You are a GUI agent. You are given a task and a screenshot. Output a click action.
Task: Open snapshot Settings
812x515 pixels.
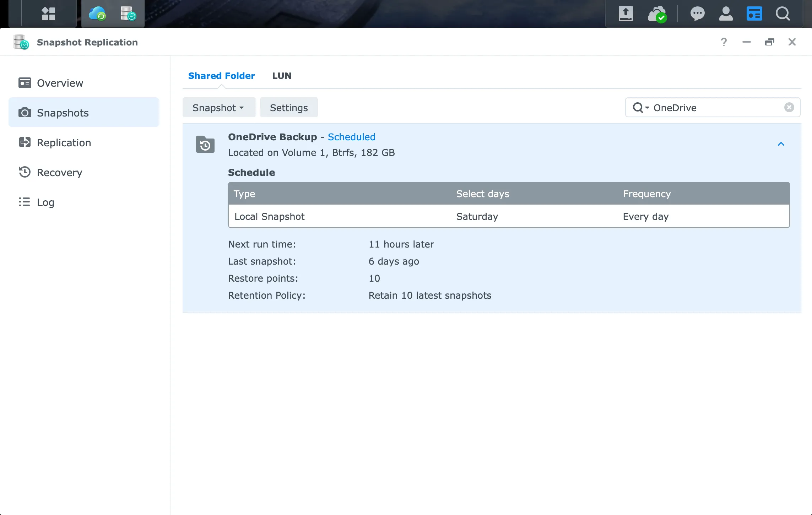[x=289, y=107]
